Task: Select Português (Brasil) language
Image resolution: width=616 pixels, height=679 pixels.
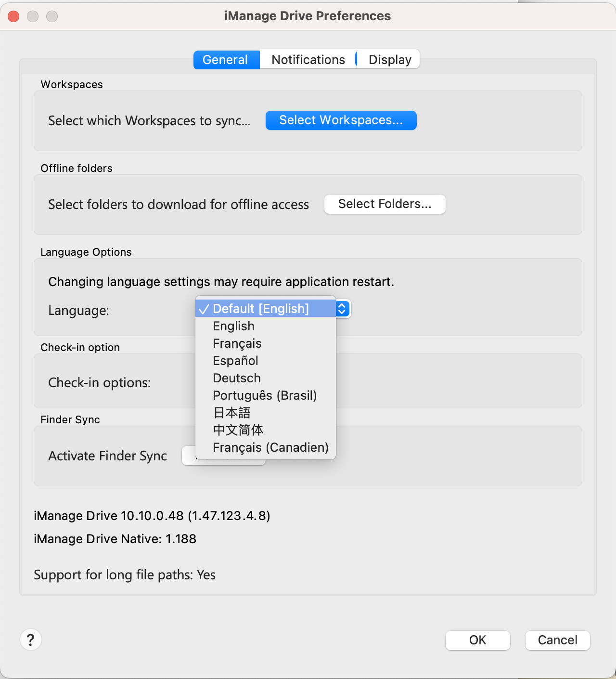Action: [265, 395]
